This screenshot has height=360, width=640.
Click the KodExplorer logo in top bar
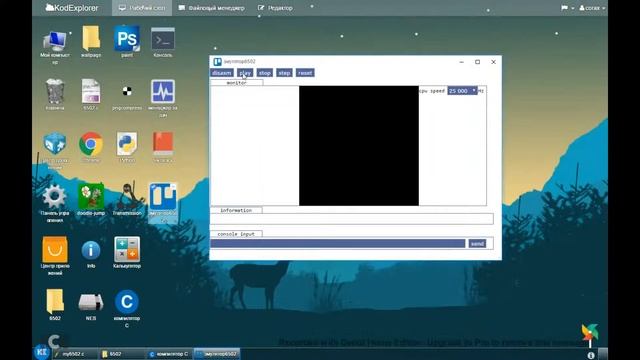[x=72, y=8]
